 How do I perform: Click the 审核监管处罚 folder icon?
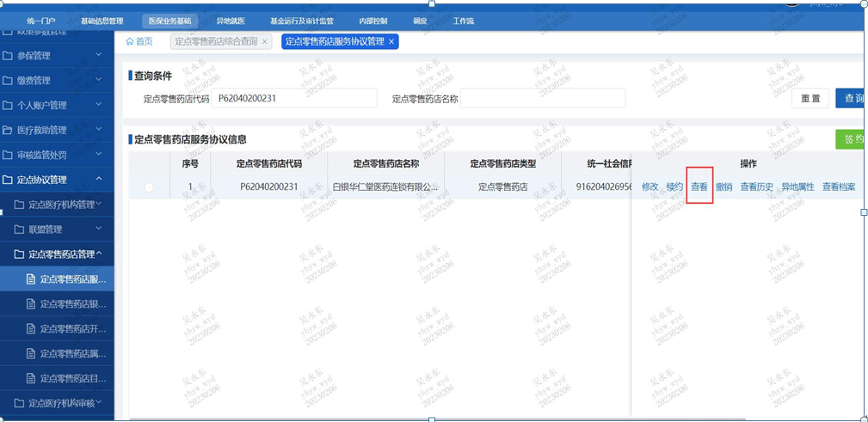pyautogui.click(x=8, y=155)
